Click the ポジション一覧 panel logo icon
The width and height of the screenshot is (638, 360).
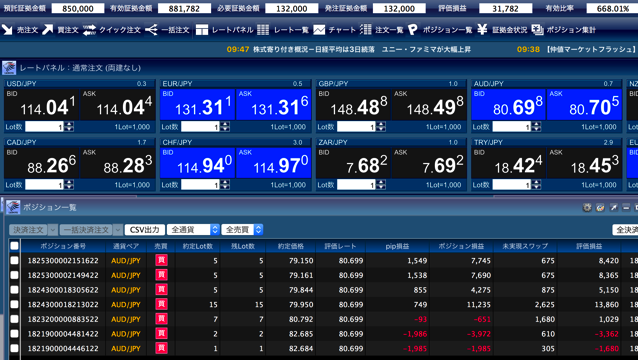[13, 207]
